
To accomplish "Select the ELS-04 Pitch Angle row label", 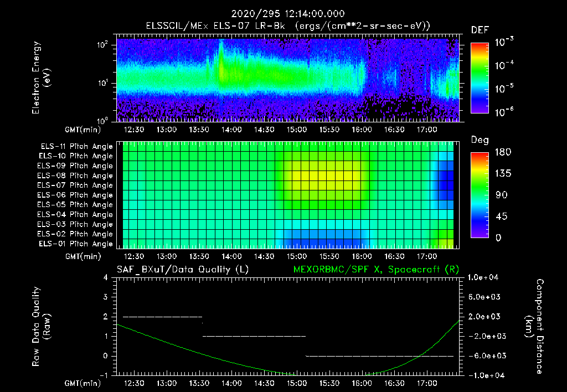I will point(75,214).
